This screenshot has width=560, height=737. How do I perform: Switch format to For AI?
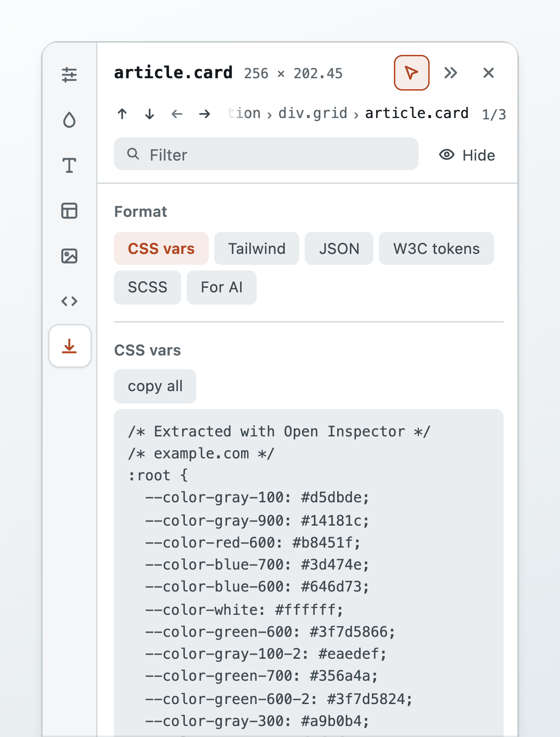pos(221,287)
